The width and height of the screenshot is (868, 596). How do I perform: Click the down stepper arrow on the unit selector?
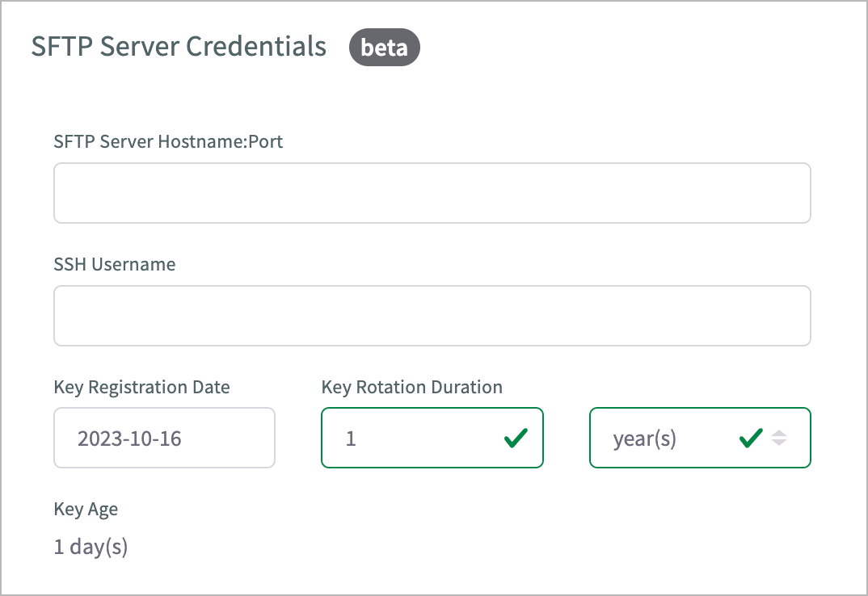coord(781,443)
